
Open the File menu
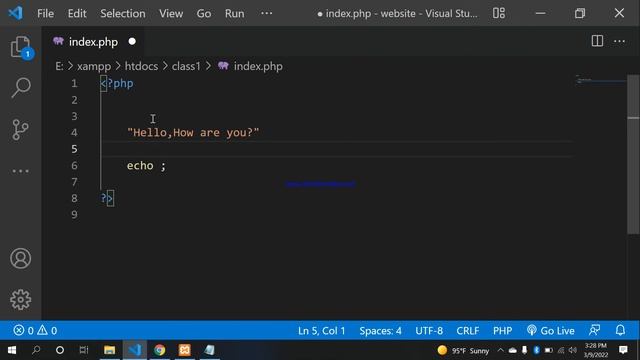(x=45, y=13)
